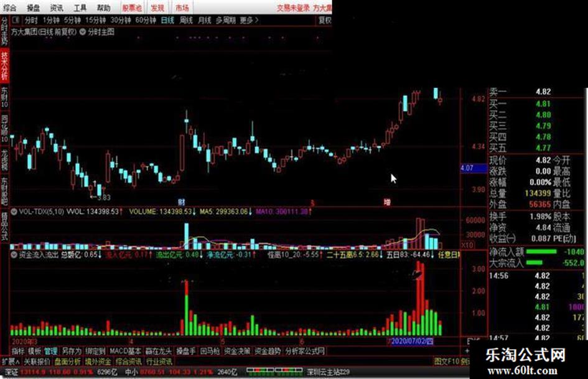Expand the 分时主图 indicator dropdown arrow
The width and height of the screenshot is (588, 379).
83,32
